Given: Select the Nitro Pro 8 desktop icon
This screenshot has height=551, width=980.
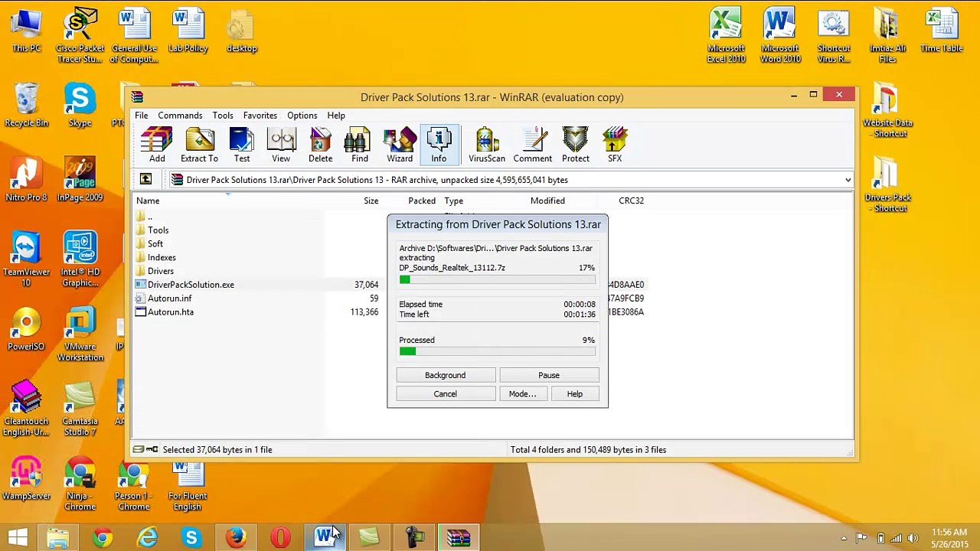Looking at the screenshot, I should (27, 180).
